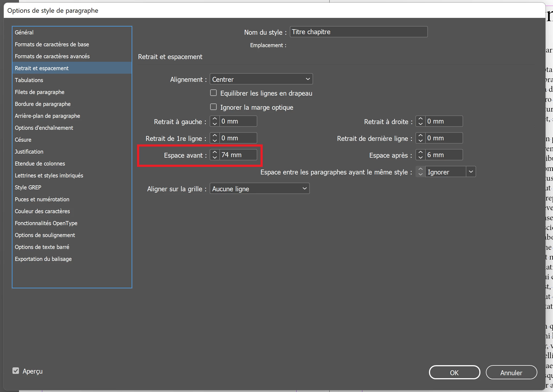The height and width of the screenshot is (392, 553).
Task: Switch to the Tabulations section
Action: (29, 80)
